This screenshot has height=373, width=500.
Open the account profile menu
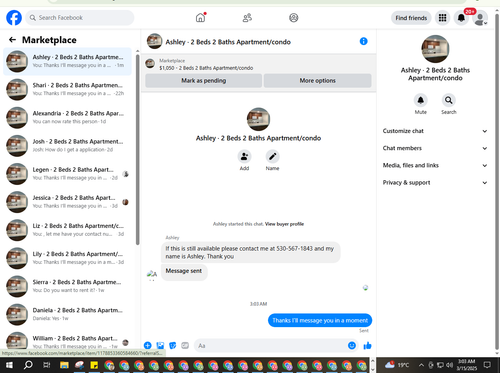[x=480, y=18]
